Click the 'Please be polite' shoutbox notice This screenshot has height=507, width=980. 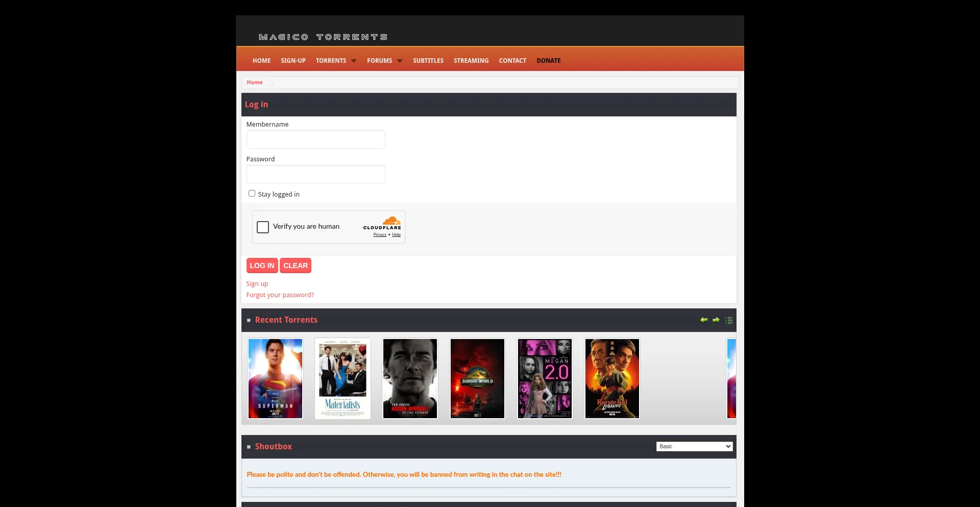click(404, 475)
